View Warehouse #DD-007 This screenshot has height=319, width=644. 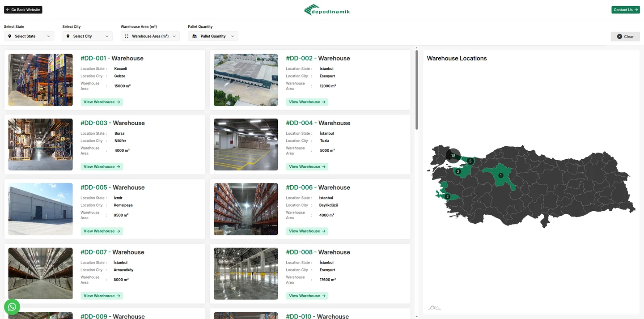pos(102,296)
